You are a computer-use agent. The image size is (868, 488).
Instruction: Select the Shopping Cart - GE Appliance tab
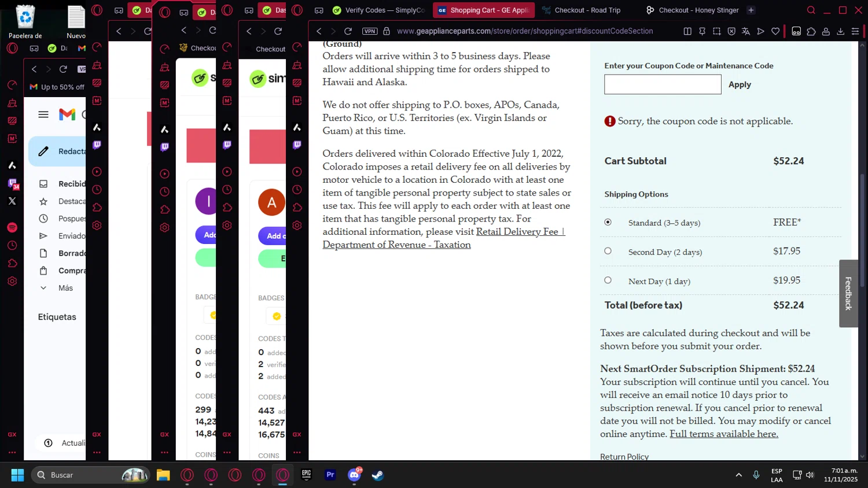click(484, 10)
